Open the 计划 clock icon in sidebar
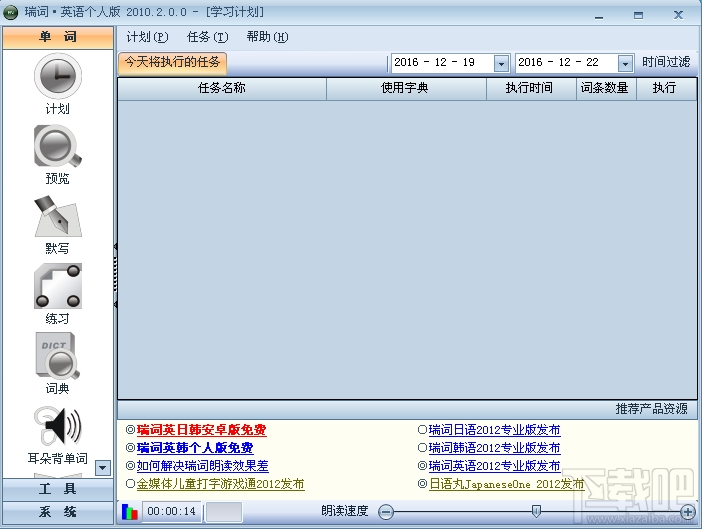Viewport: 702px width, 529px height. pos(58,76)
